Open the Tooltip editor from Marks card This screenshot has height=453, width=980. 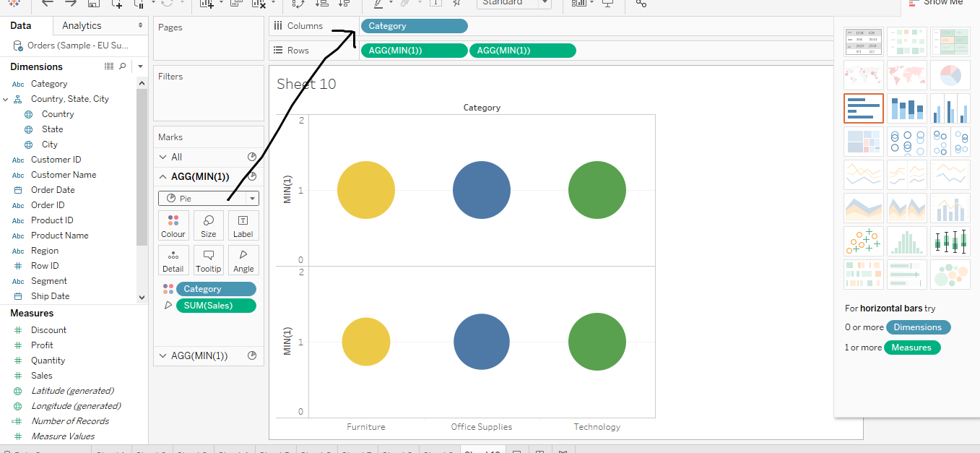coord(208,259)
